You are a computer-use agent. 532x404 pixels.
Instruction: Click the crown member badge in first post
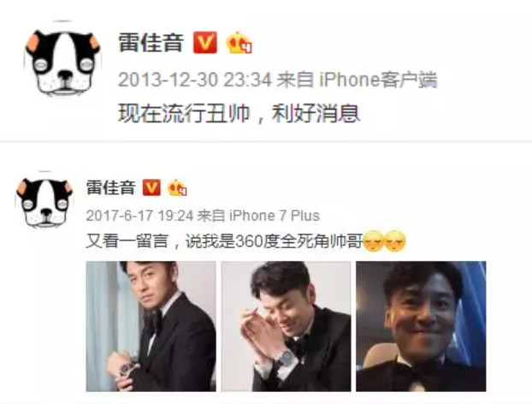tap(239, 43)
